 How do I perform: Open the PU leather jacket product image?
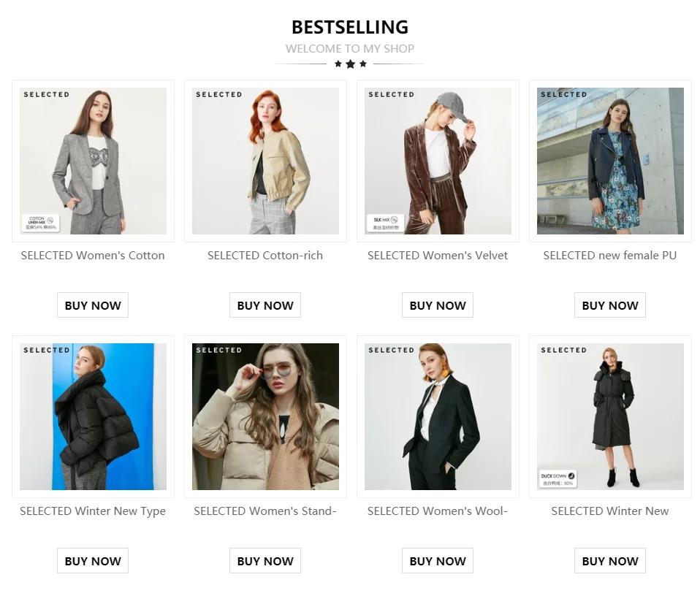point(610,161)
